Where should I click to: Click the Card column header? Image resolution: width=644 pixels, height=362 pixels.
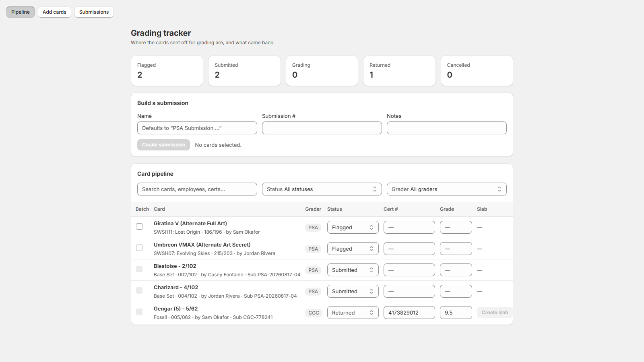(159, 209)
